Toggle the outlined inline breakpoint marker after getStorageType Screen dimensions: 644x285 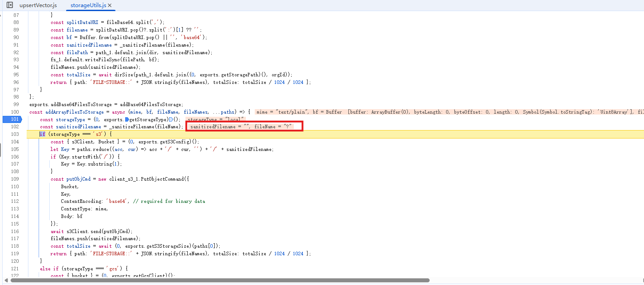point(170,119)
